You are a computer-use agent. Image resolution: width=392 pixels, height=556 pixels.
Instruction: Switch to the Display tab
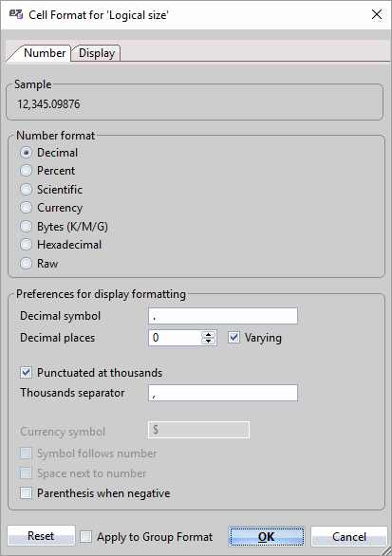(97, 53)
